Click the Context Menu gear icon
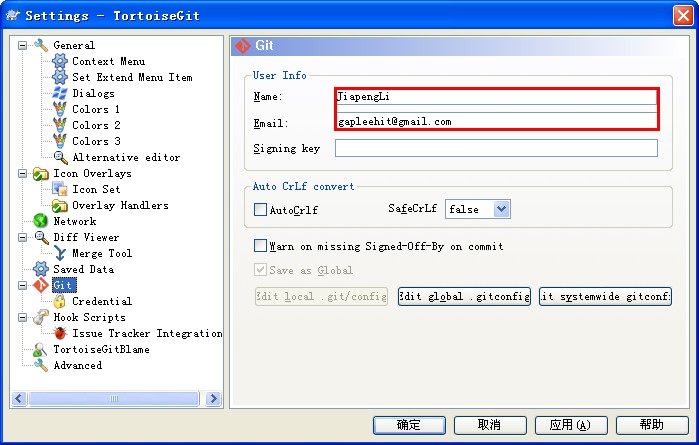 tap(60, 62)
